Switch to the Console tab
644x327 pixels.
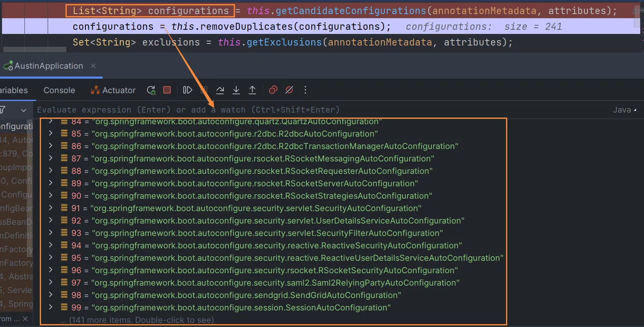pos(59,90)
